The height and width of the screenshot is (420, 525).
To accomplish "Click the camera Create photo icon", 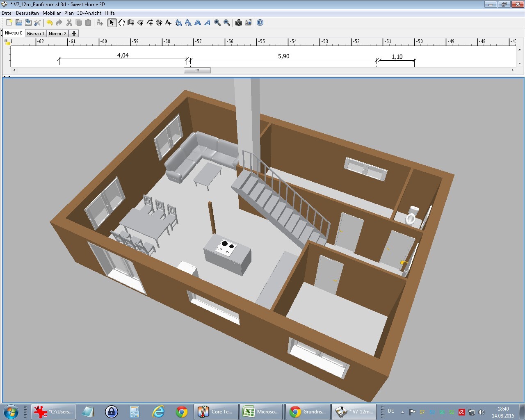I will point(238,23).
